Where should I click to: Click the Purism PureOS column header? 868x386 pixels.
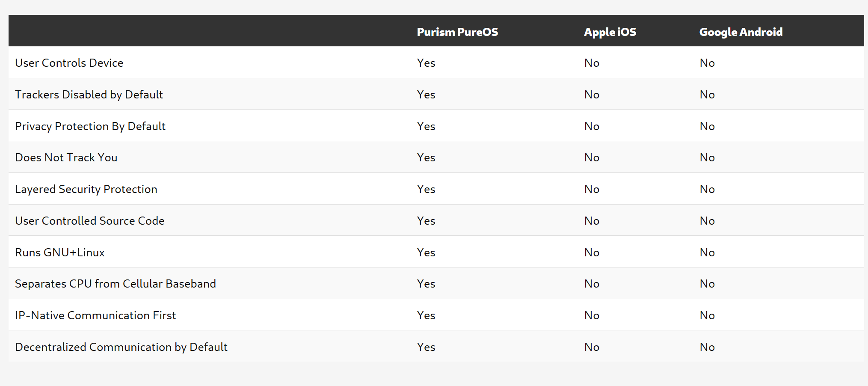[457, 32]
